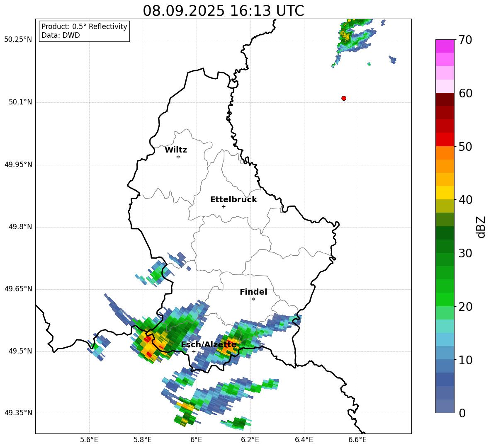
Task: Click the '40' colorbar tick label
Action: click(x=465, y=200)
